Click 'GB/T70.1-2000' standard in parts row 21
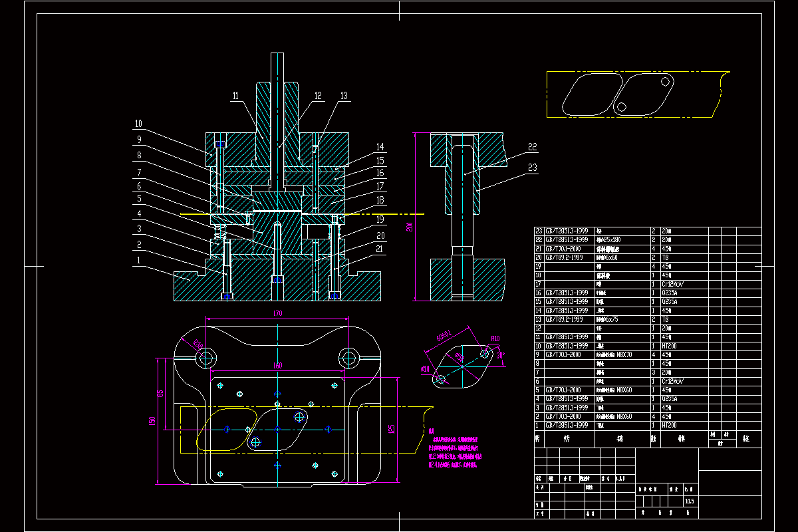798x532 pixels. pos(563,248)
